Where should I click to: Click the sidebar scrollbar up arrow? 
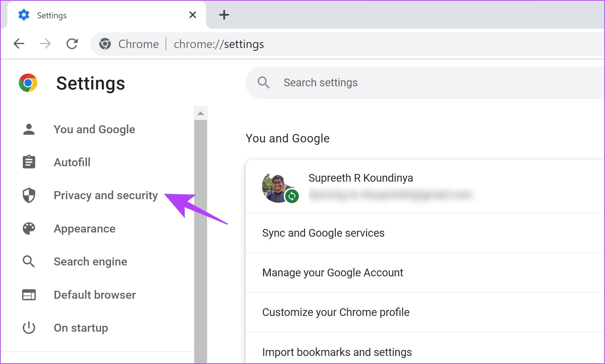tap(201, 113)
